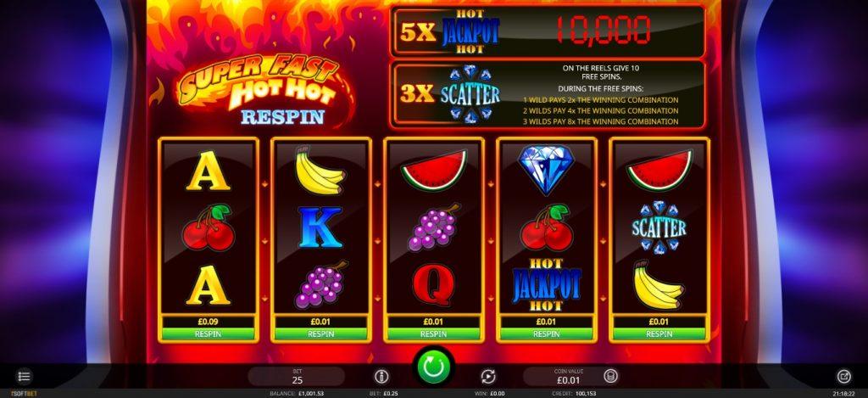Respin the fourth reel with diamond
The height and width of the screenshot is (398, 868).
pyautogui.click(x=547, y=334)
